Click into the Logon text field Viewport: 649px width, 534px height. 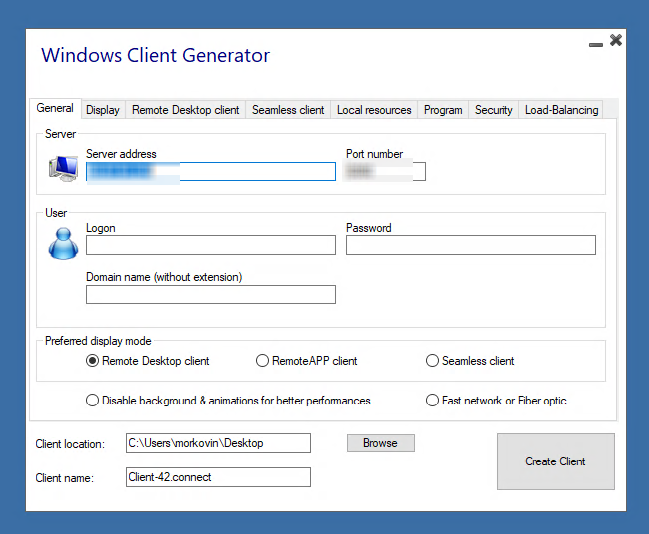[x=210, y=245]
